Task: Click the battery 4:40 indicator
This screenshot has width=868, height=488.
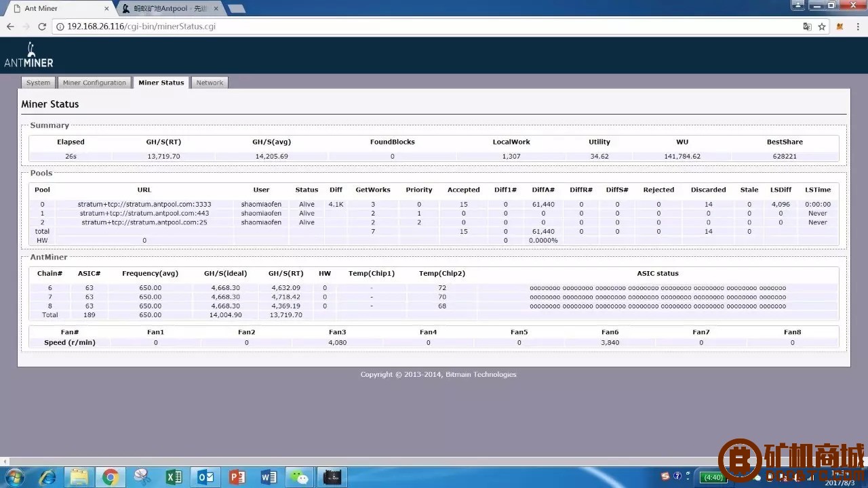Action: tap(713, 477)
